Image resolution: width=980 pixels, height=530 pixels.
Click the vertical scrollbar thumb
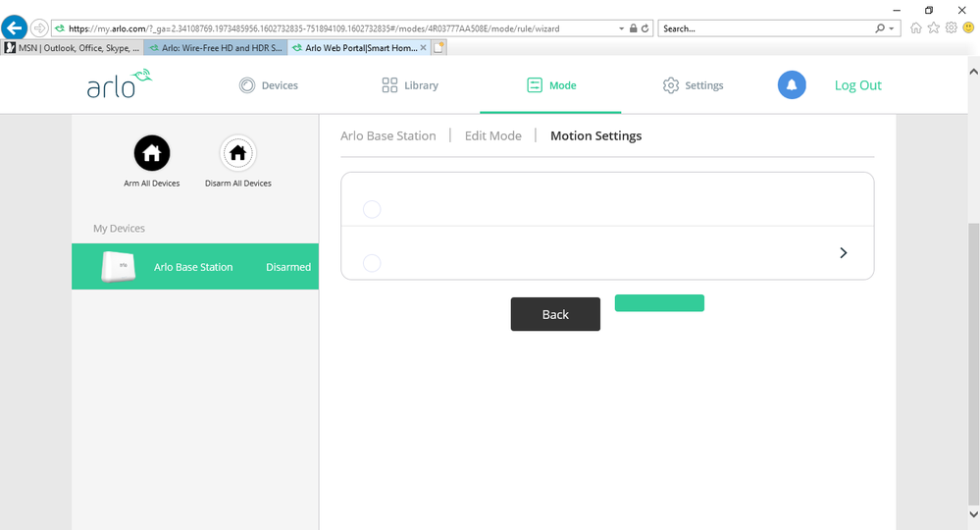pyautogui.click(x=973, y=363)
